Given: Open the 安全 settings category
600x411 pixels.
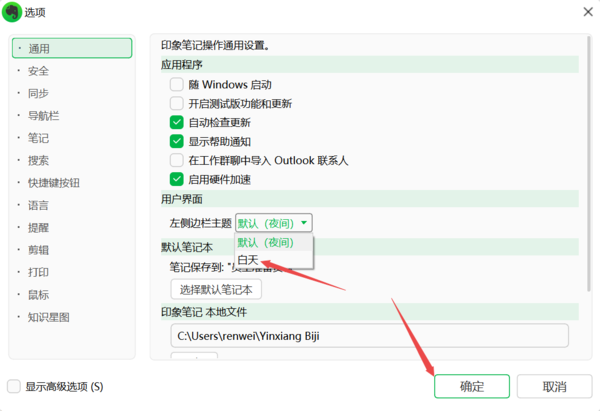Looking at the screenshot, I should click(x=39, y=71).
